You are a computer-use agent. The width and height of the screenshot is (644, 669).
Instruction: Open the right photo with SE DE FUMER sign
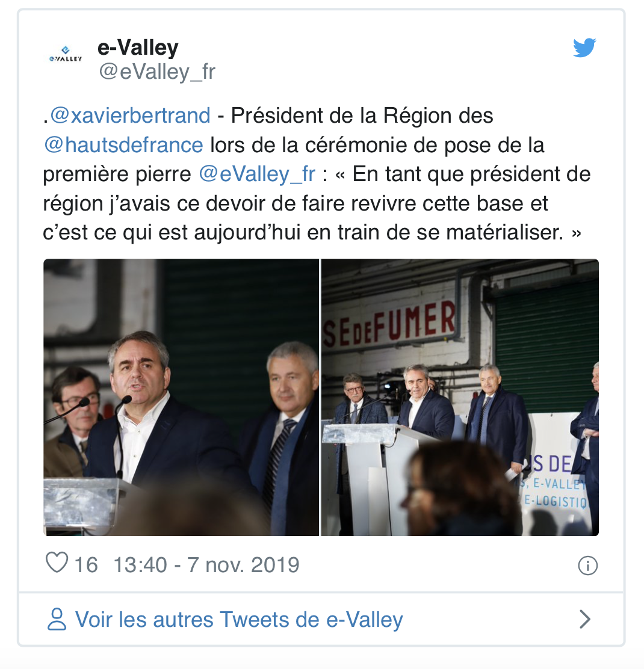coord(460,397)
